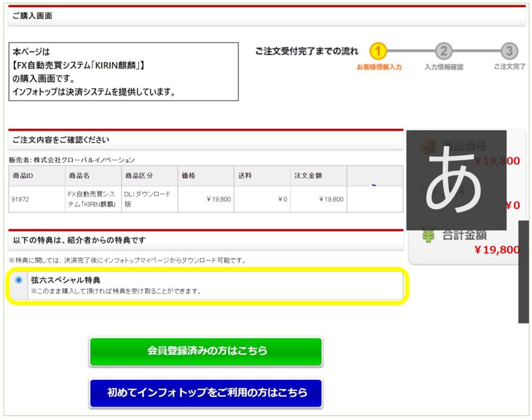This screenshot has width=532, height=420.
Task: Click the step 3 circle icon
Action: pyautogui.click(x=509, y=51)
